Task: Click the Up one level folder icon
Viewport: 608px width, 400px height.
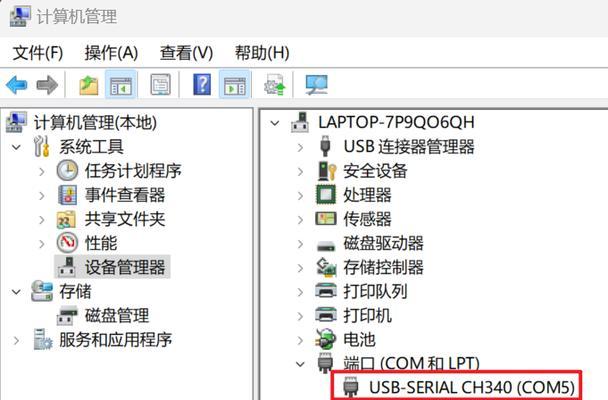Action: (x=89, y=85)
